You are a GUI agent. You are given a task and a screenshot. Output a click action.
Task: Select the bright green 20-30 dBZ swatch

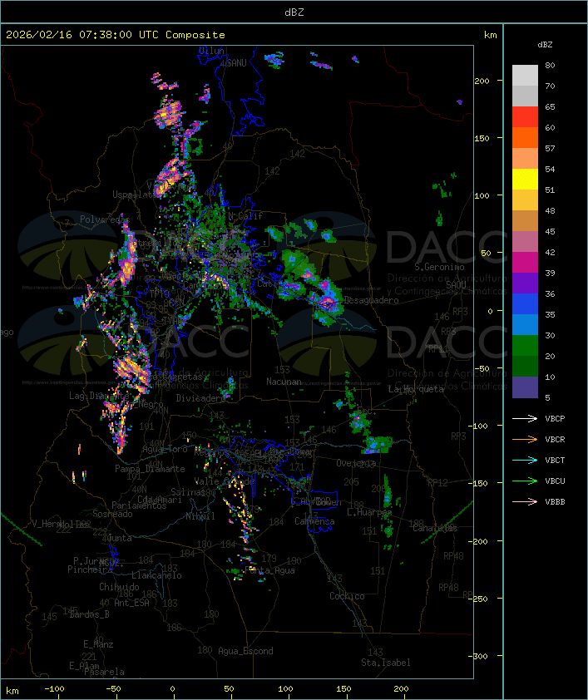(525, 346)
